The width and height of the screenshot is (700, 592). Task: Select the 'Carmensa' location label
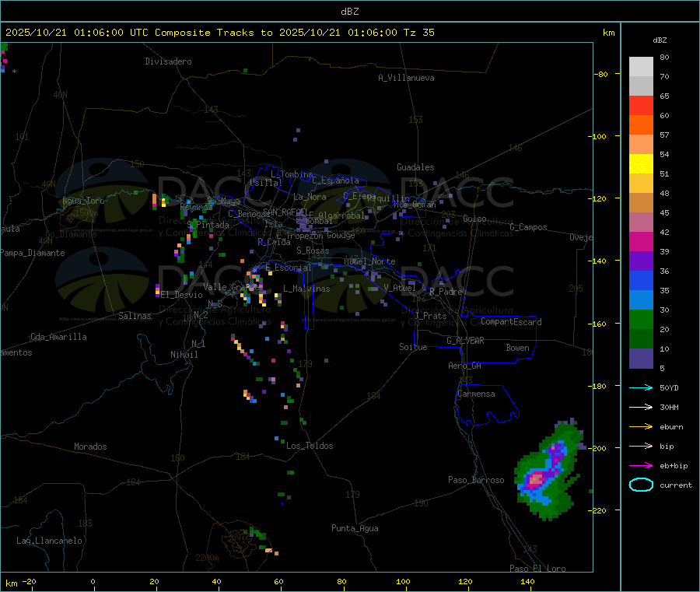pos(476,394)
